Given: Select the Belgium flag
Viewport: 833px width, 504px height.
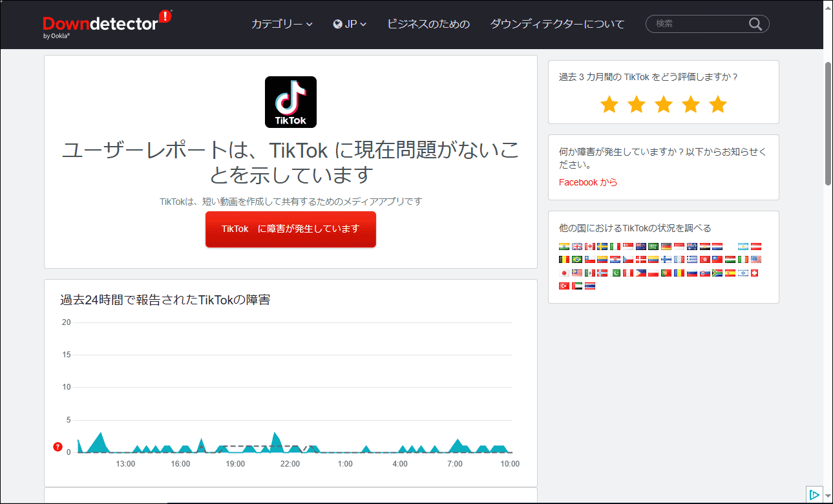Looking at the screenshot, I should [x=564, y=259].
